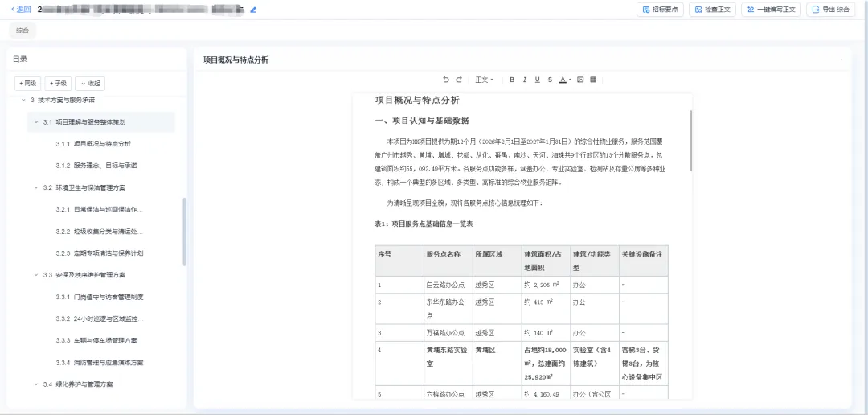Undo the last edit

click(445, 80)
